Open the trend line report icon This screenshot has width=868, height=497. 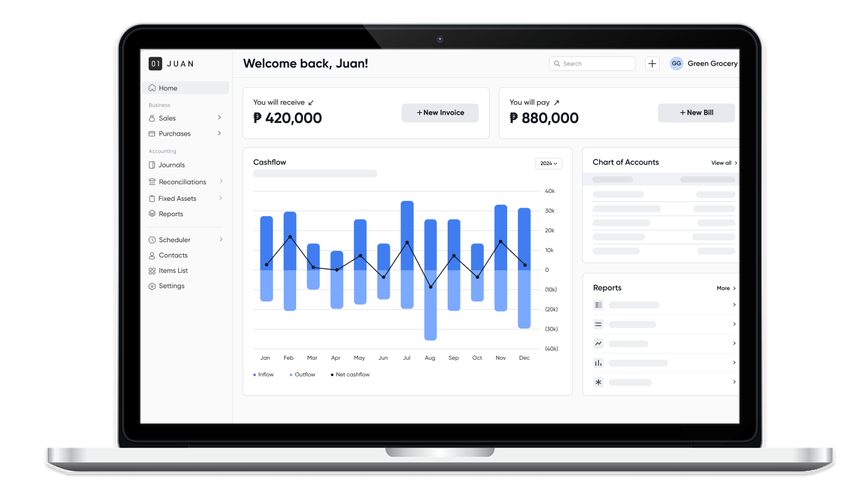598,343
